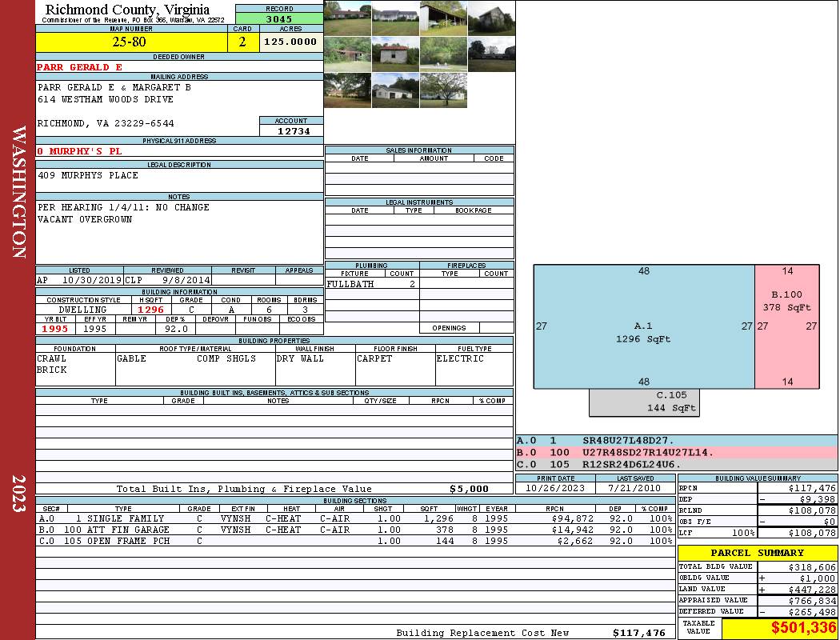Open the photo of the open pole shed

pyautogui.click(x=443, y=18)
